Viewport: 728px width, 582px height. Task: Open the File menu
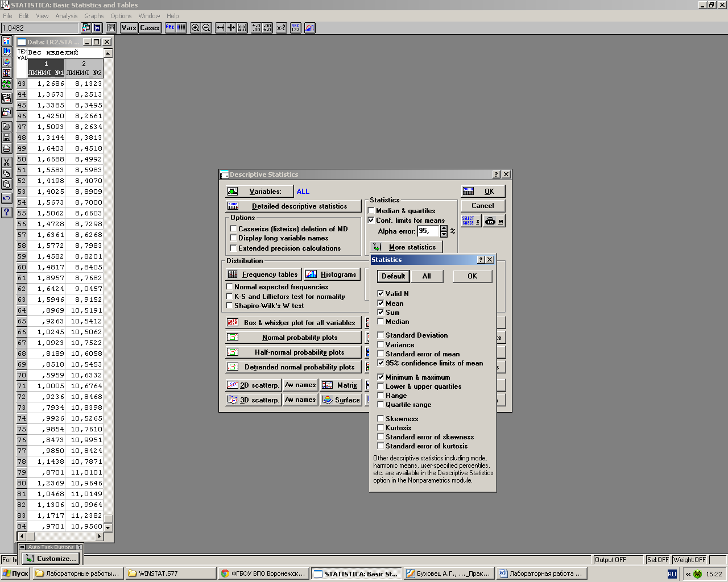point(7,16)
